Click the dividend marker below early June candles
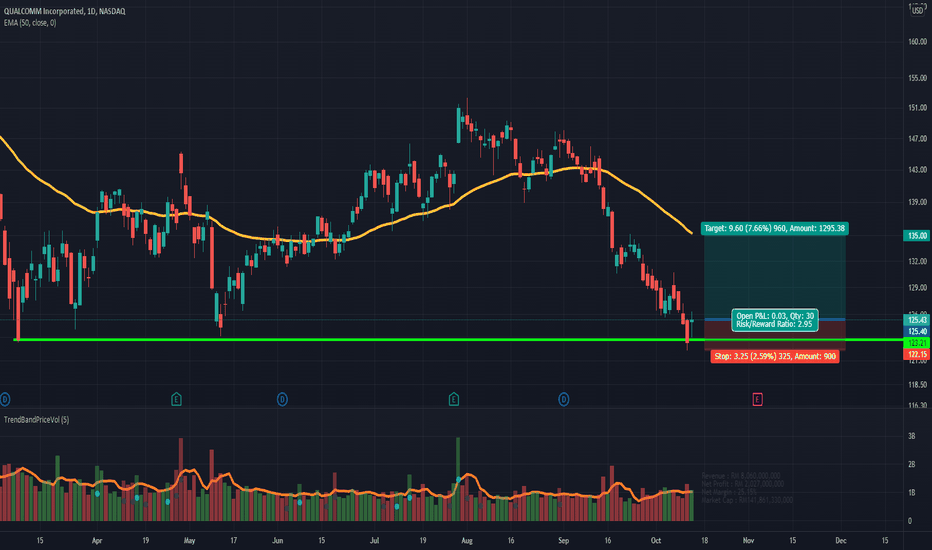 click(282, 399)
